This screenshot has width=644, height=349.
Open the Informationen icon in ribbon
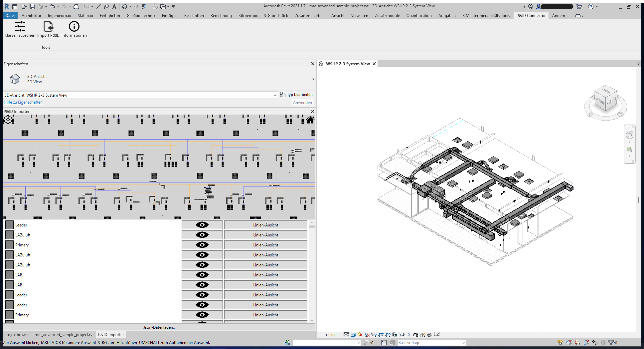click(74, 27)
